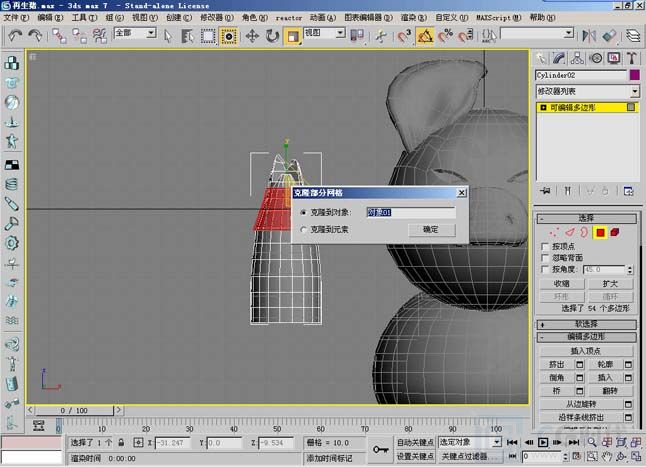Click the Redo arrow in the main toolbar

tap(35, 35)
